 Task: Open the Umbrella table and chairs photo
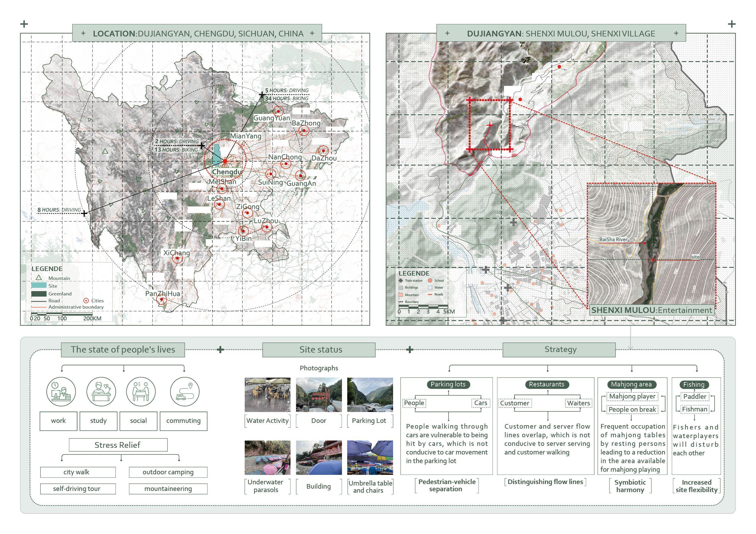[370, 457]
